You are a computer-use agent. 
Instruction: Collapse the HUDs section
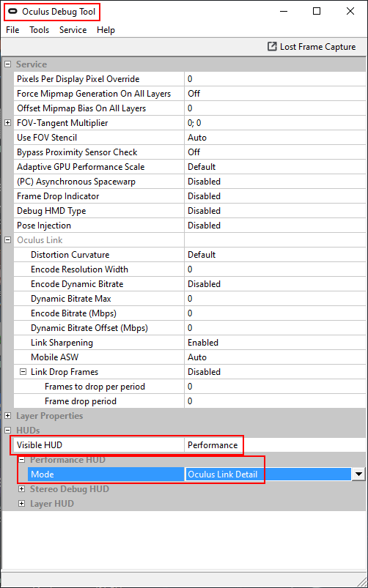7,430
